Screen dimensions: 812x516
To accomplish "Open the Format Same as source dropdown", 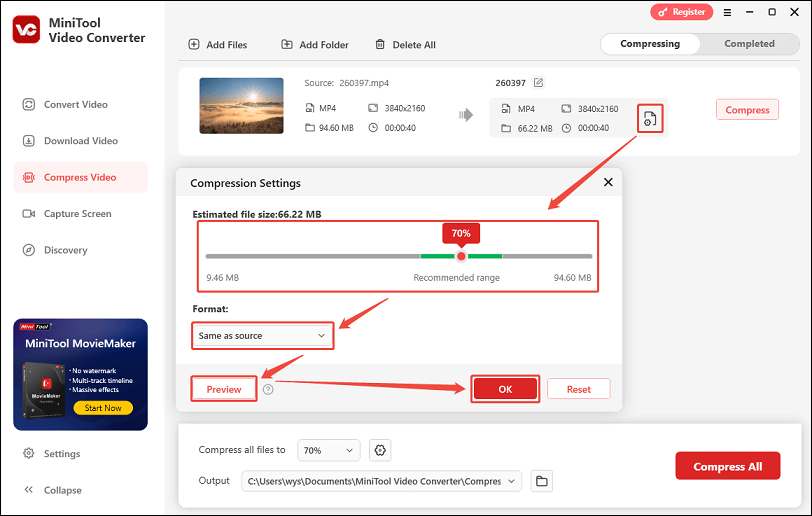I will click(263, 336).
